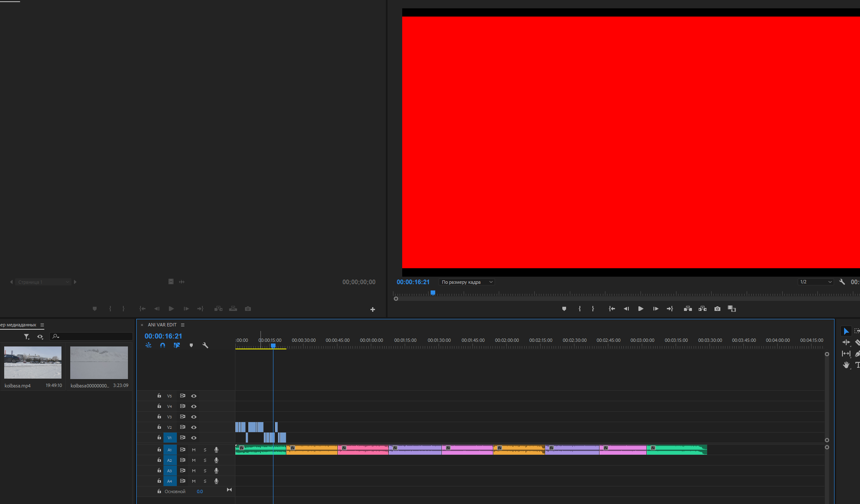Mute audio track A1
Screen dimensions: 860x504
(194, 450)
